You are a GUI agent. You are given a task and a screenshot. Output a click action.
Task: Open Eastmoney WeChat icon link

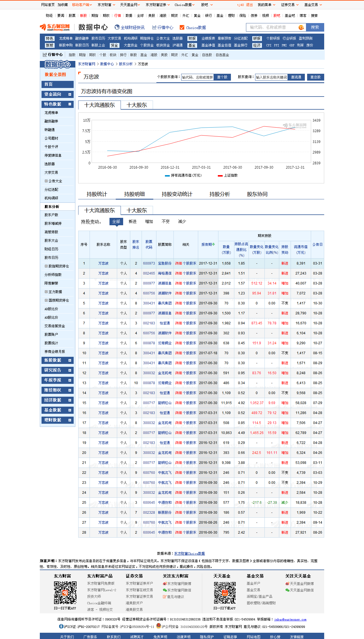165,590
